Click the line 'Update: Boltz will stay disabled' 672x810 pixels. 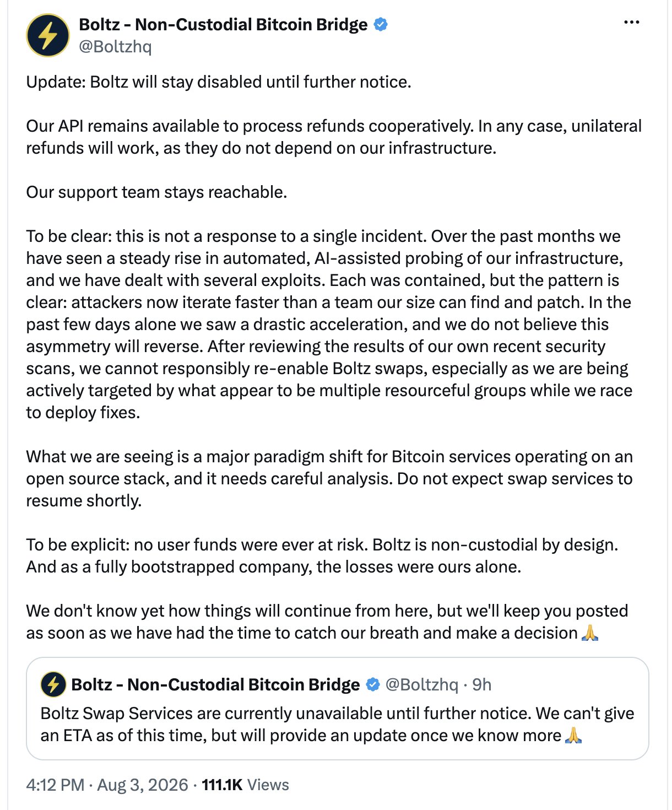(219, 82)
